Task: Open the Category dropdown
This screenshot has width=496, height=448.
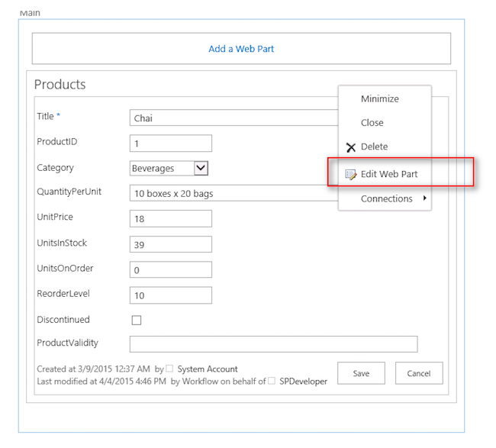Action: [x=201, y=168]
